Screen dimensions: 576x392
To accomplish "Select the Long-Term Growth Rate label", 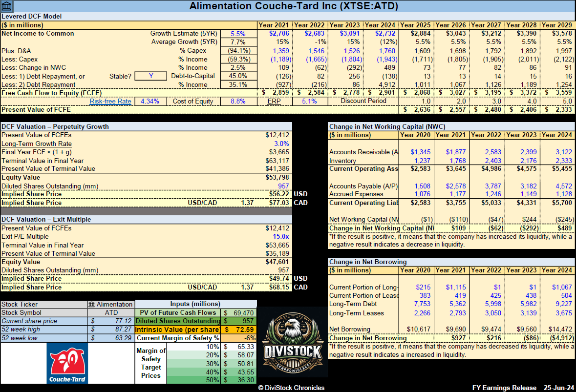I will click(x=37, y=144).
